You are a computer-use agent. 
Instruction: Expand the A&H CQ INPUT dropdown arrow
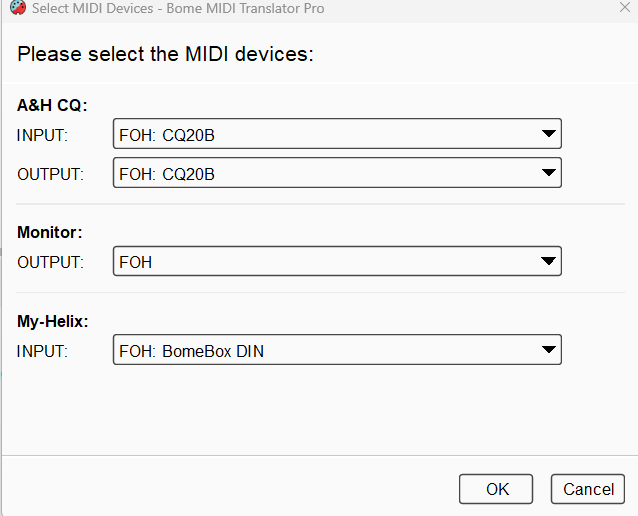pos(547,133)
